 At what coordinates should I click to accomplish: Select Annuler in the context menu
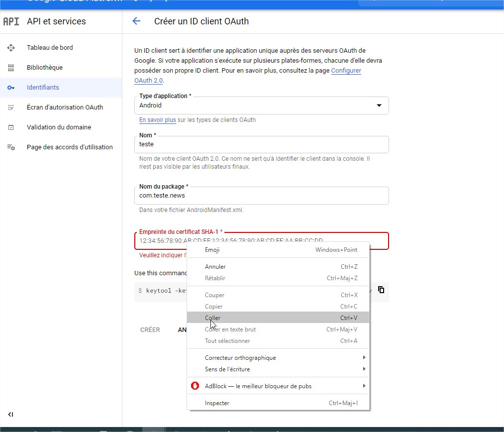click(x=278, y=267)
